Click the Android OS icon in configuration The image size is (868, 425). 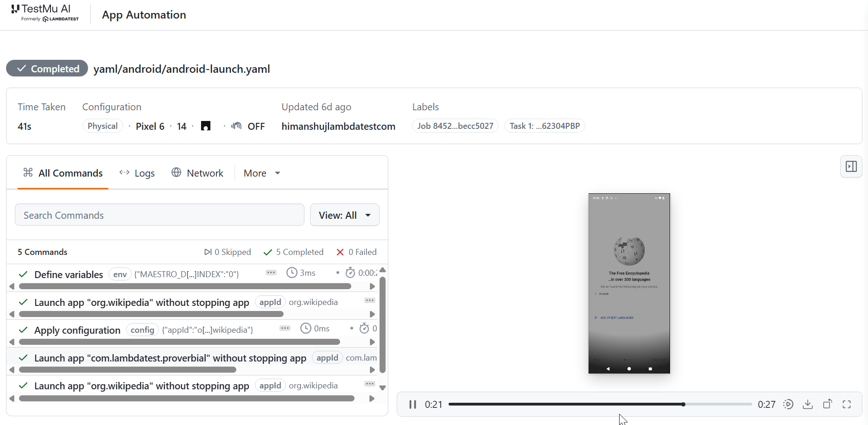[x=206, y=126]
